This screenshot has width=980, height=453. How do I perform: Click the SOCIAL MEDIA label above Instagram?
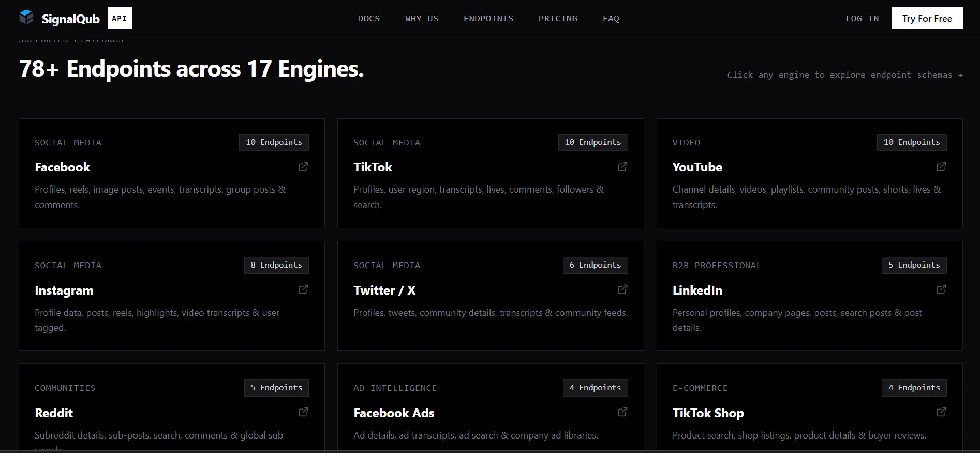coord(68,266)
